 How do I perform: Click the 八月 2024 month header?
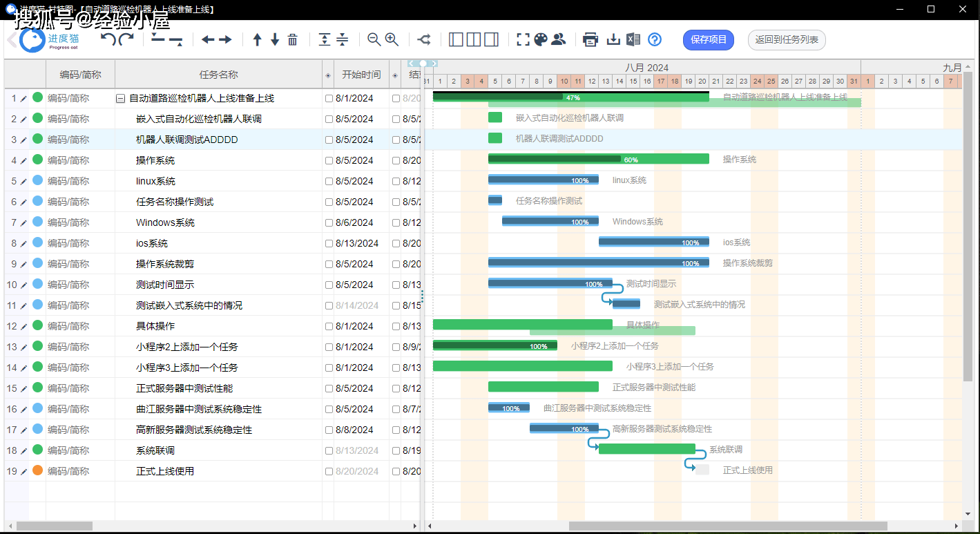646,68
